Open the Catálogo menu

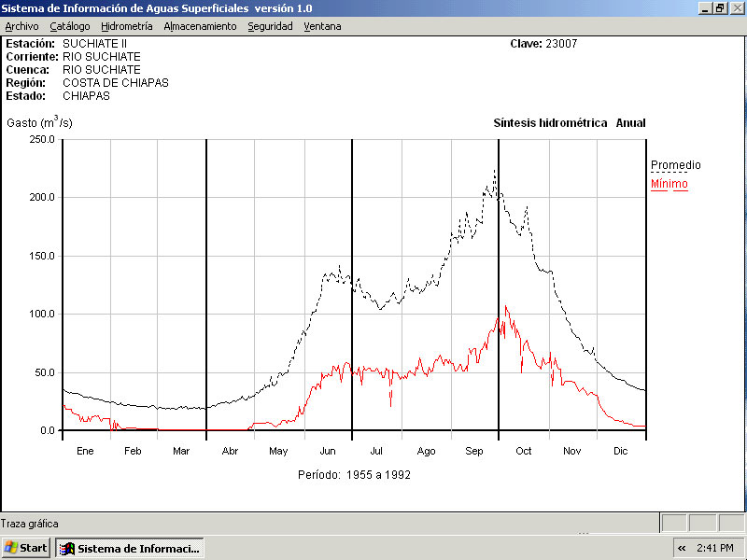[70, 26]
